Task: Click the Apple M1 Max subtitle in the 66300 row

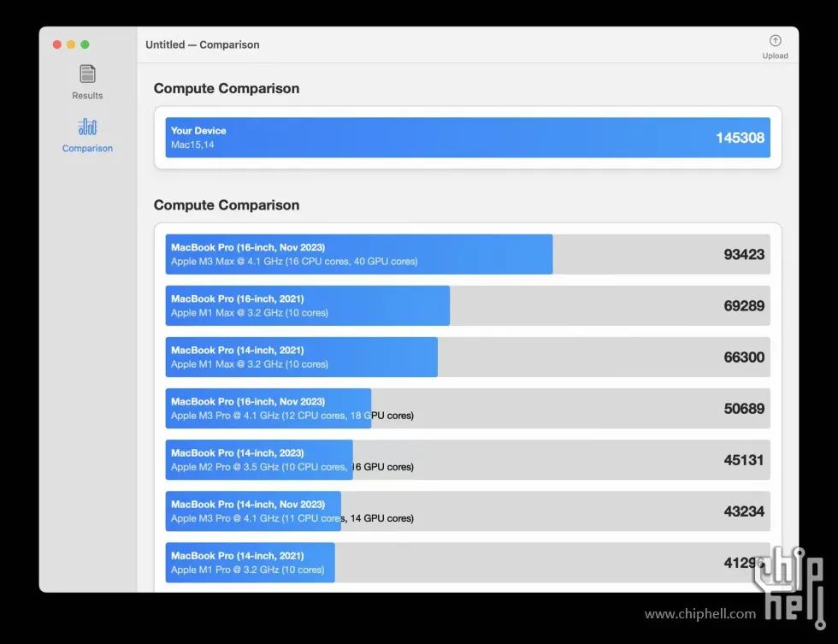Action: pyautogui.click(x=250, y=364)
